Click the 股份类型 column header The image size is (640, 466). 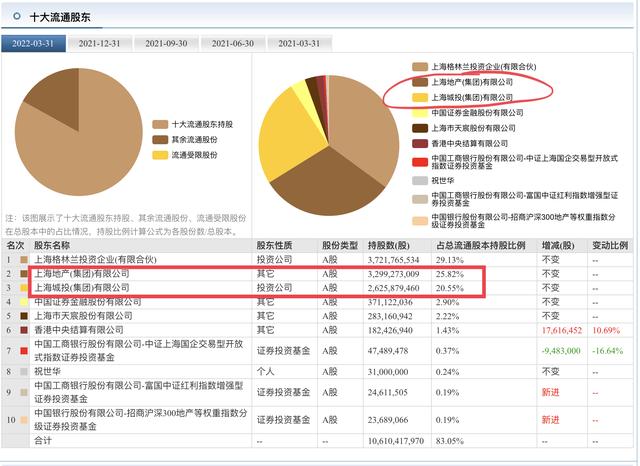pos(340,245)
